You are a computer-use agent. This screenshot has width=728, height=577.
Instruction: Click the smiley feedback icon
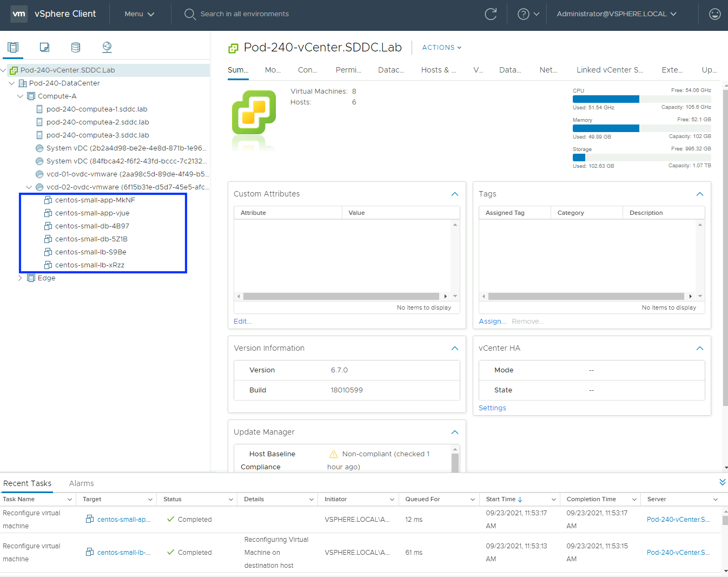pos(714,14)
